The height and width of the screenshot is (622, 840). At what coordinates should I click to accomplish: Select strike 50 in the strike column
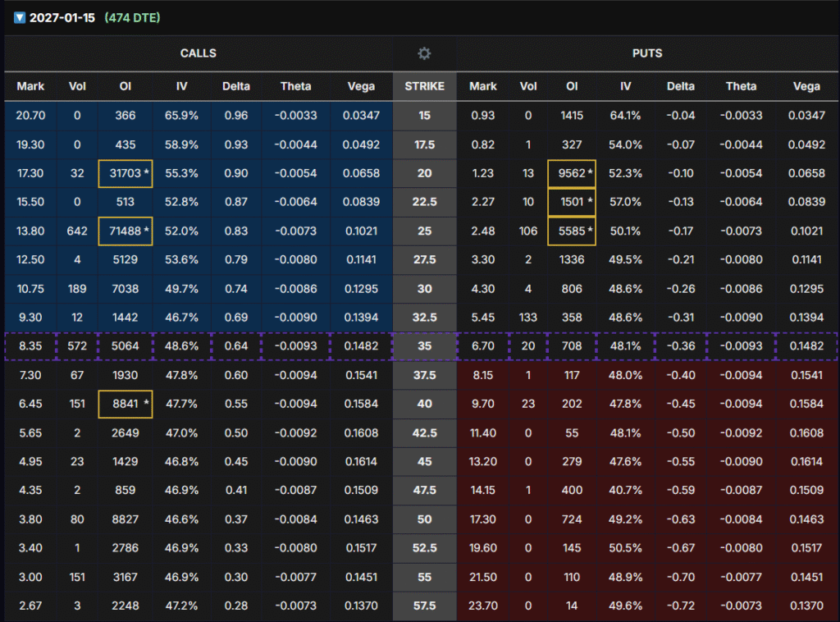424,519
